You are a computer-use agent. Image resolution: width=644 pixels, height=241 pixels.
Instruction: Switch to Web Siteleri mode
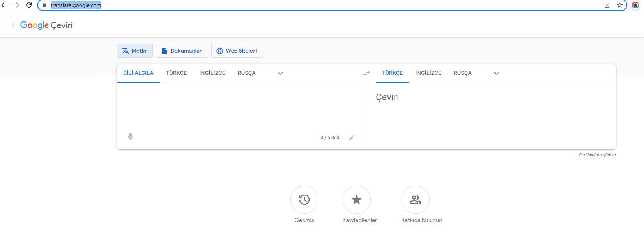[237, 51]
